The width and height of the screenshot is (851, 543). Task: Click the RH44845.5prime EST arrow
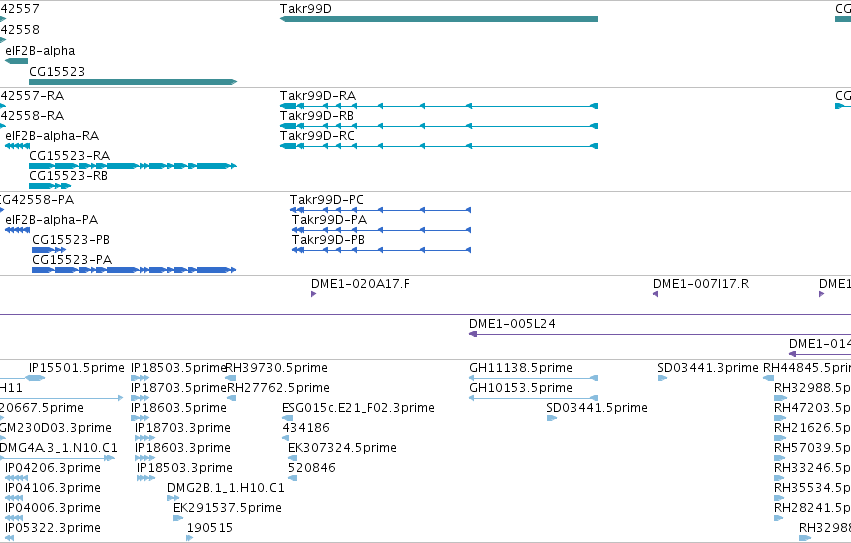click(x=769, y=378)
